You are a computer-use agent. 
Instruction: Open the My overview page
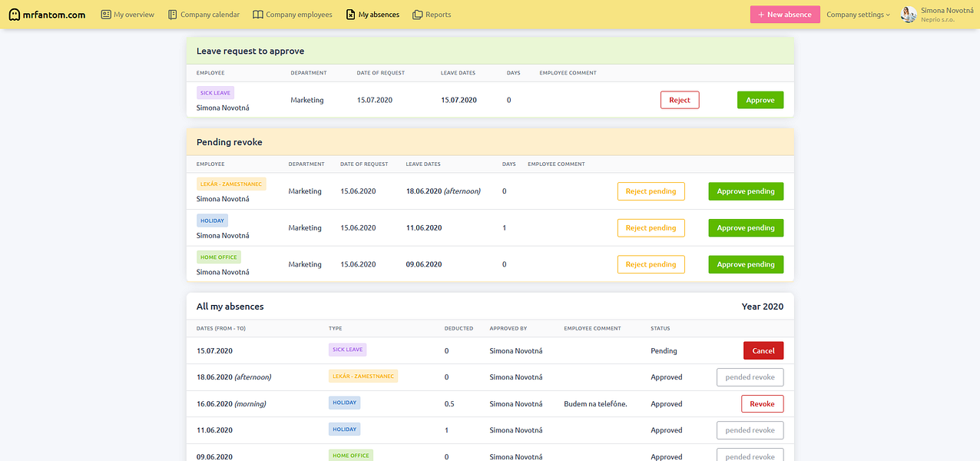[x=127, y=15]
